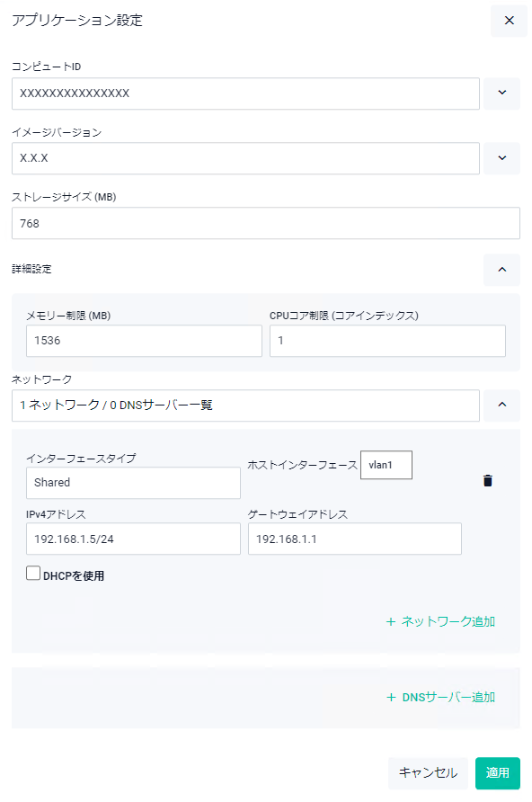
Task: Open the イメージバージョン dropdown arrow
Action: click(501, 158)
